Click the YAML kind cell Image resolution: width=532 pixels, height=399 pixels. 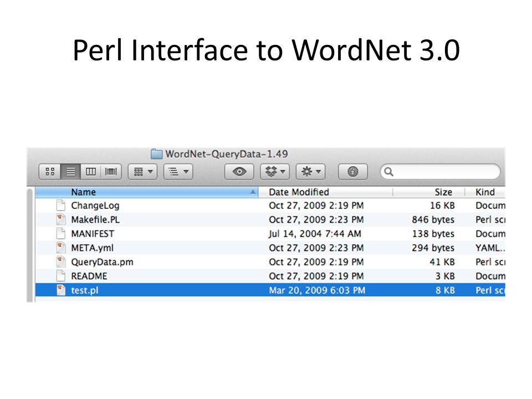click(490, 248)
